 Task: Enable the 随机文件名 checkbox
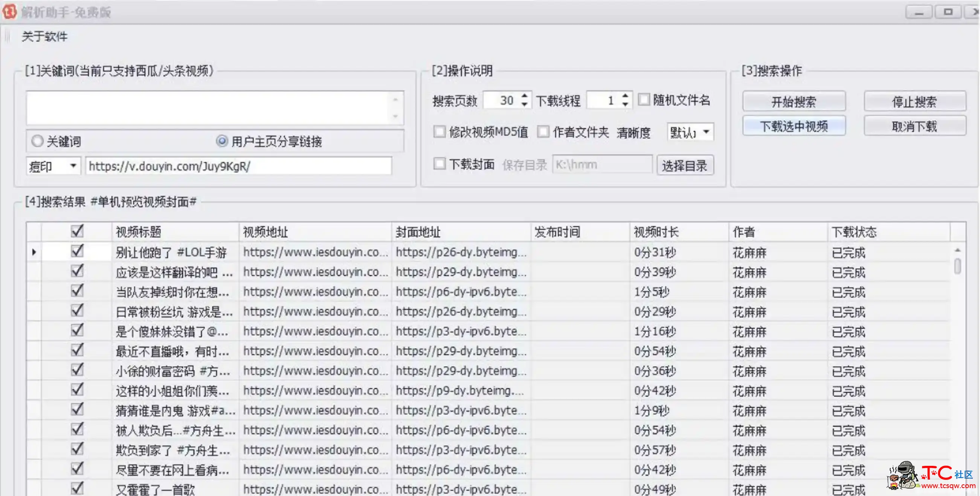tap(644, 100)
